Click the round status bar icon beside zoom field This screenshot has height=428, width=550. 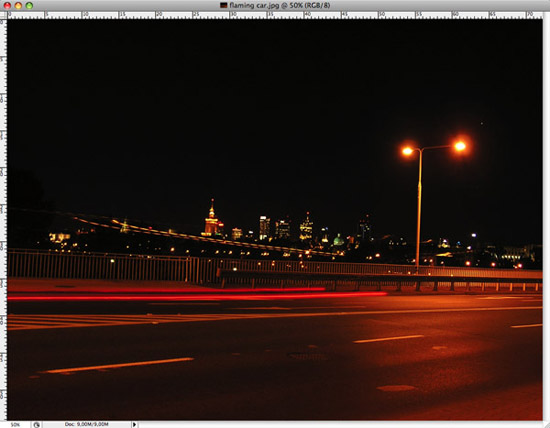tap(36, 424)
